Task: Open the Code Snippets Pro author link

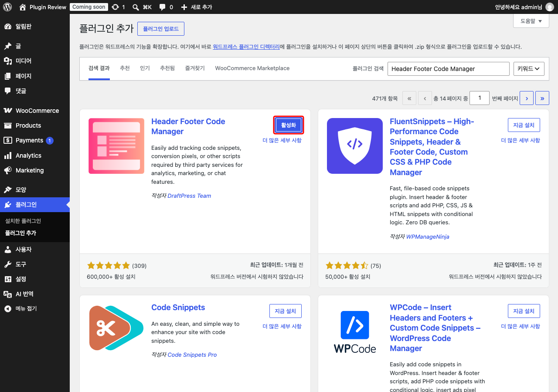Action: click(192, 355)
